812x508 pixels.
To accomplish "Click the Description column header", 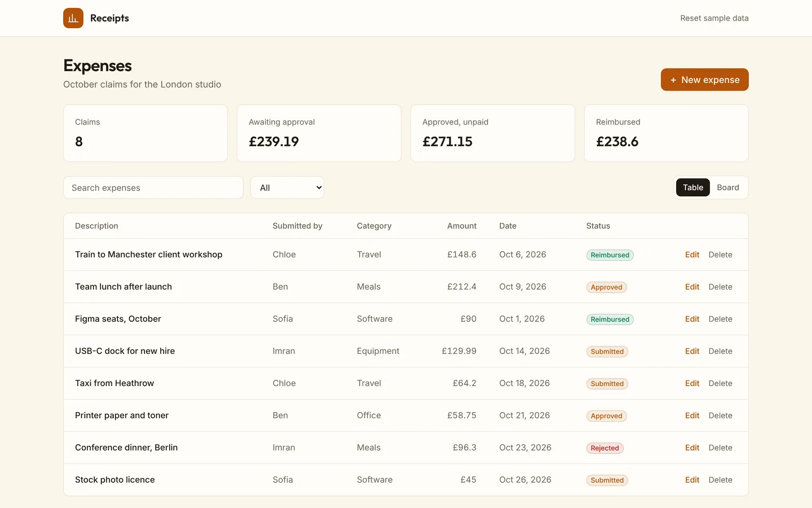I will (96, 226).
